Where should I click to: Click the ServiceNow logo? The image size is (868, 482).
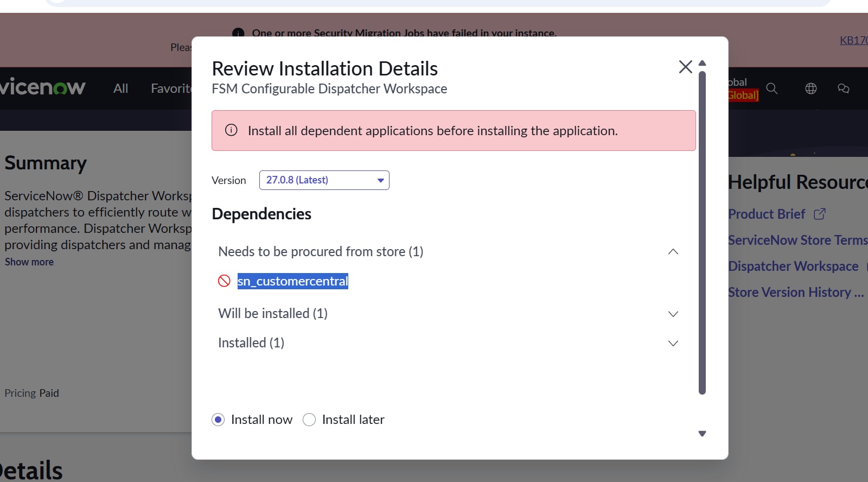tap(42, 87)
